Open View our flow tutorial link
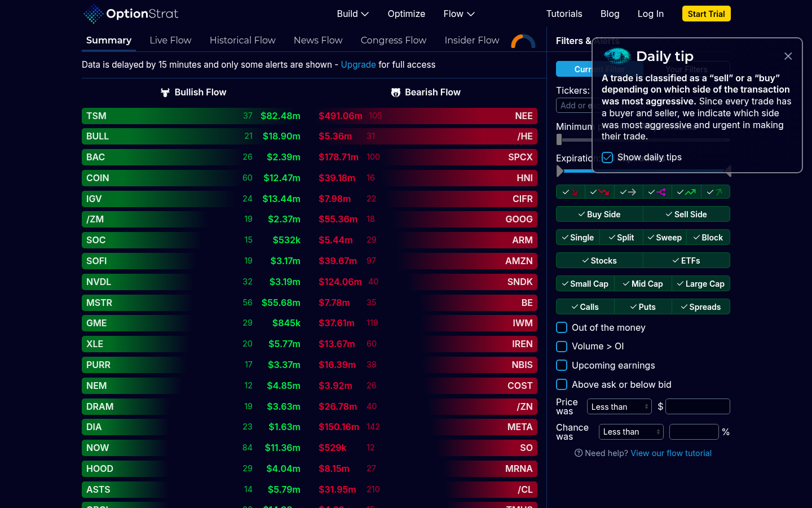This screenshot has height=508, width=812. click(671, 453)
